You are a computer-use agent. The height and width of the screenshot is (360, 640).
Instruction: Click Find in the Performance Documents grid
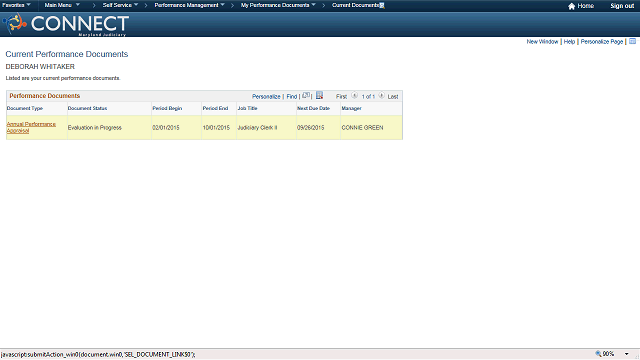[x=291, y=97]
